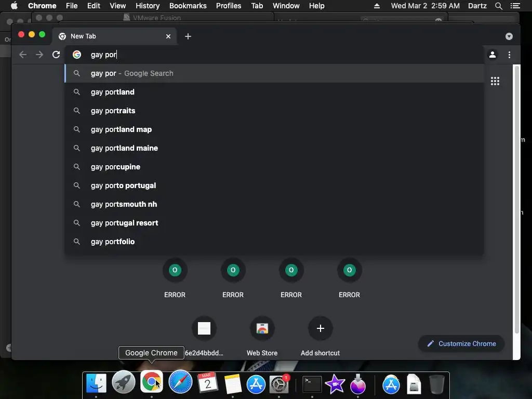
Task: Open the History menu
Action: point(148,6)
